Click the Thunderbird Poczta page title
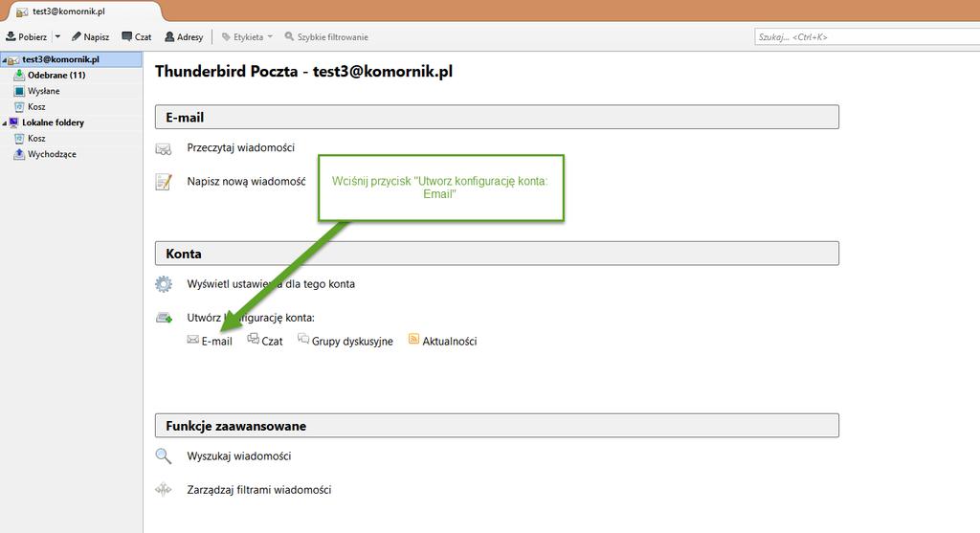 303,71
